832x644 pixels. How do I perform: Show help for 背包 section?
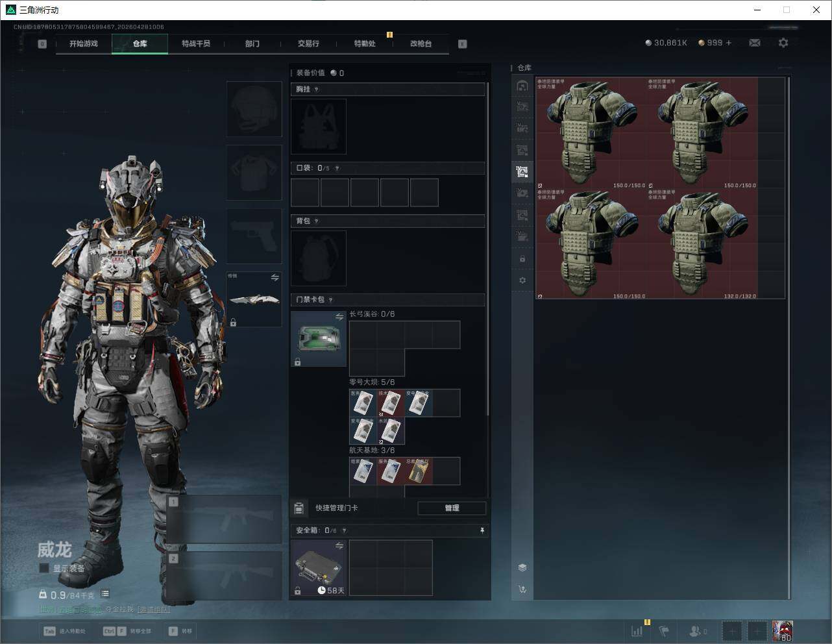click(316, 221)
